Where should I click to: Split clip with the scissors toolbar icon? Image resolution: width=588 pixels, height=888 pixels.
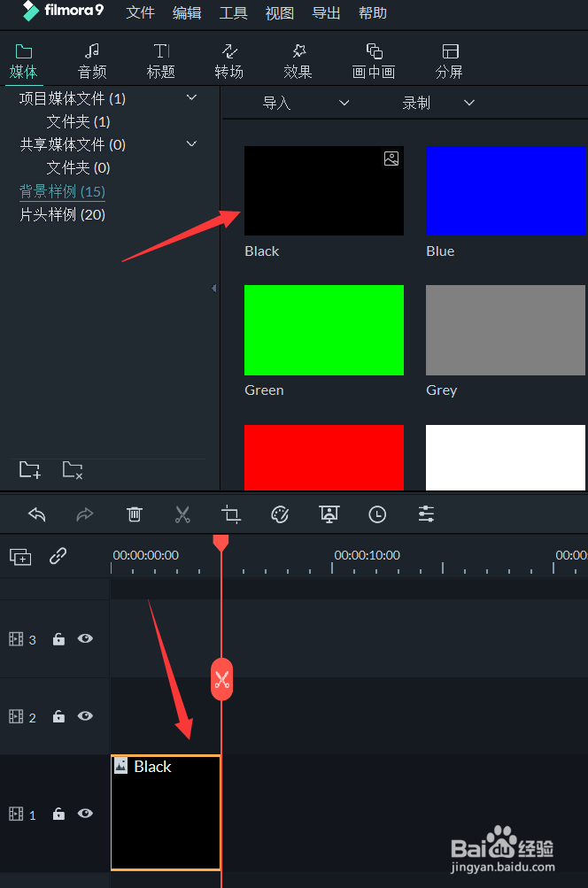[x=182, y=514]
